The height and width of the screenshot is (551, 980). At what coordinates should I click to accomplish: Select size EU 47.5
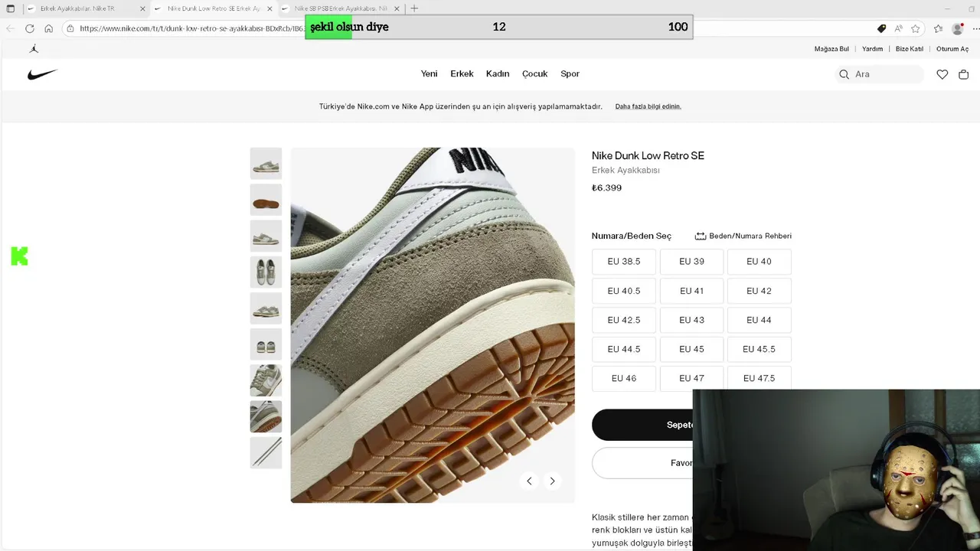point(759,378)
